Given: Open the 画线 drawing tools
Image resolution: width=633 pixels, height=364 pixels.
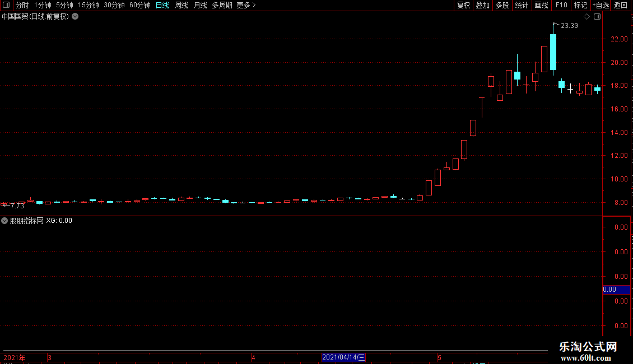Looking at the screenshot, I should click(x=541, y=5).
